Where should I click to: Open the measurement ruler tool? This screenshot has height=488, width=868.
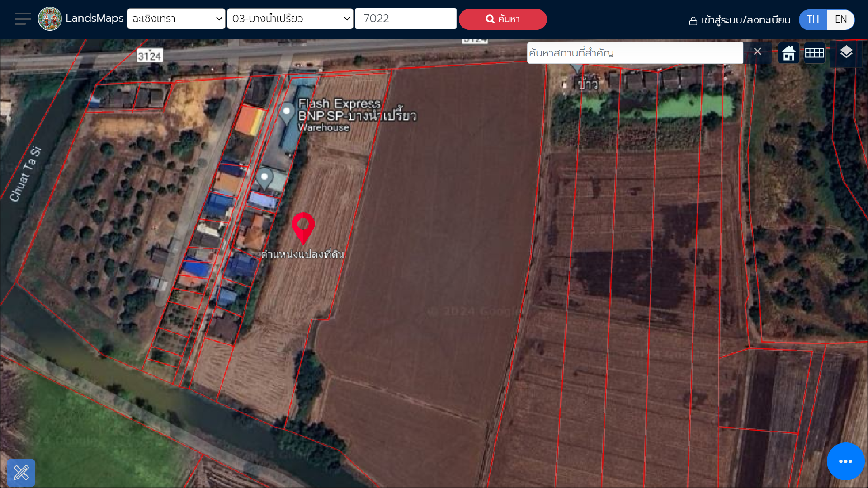click(x=21, y=473)
